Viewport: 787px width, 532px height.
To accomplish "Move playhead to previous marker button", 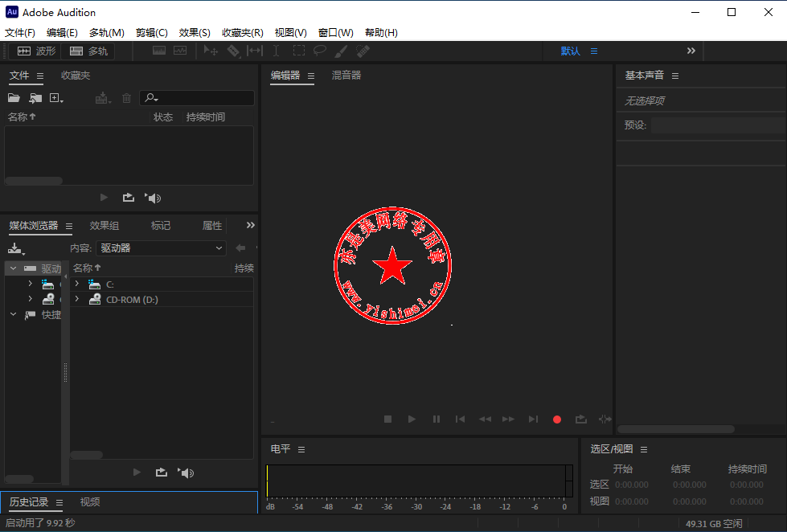I will click(x=460, y=419).
